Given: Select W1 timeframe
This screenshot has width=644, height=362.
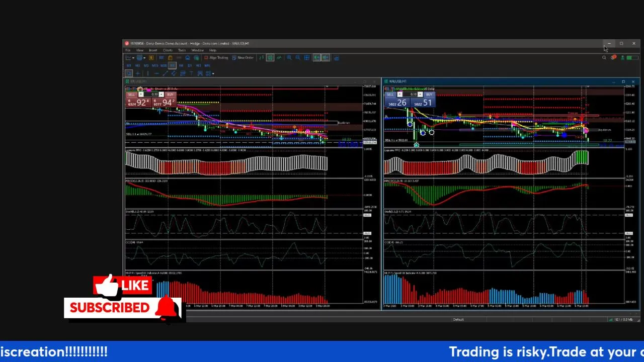Looking at the screenshot, I should coord(198,66).
